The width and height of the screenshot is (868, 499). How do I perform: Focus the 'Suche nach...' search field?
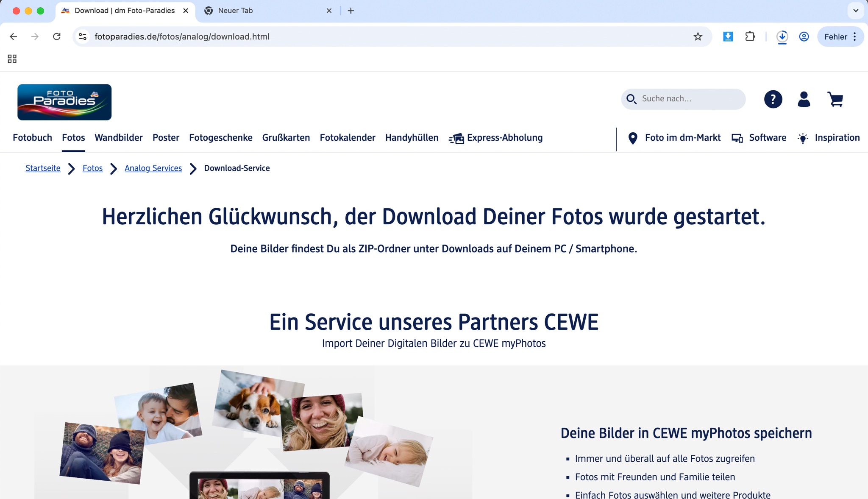[683, 99]
